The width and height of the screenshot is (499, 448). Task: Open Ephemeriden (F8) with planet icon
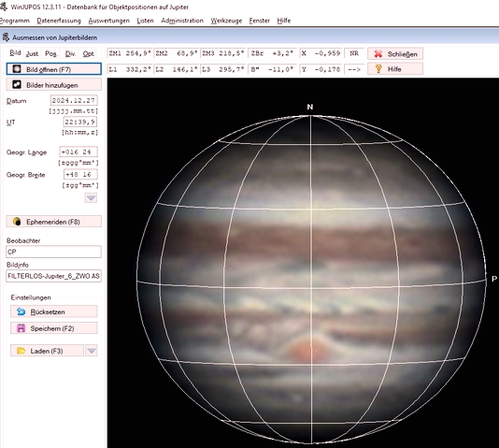coord(54,222)
